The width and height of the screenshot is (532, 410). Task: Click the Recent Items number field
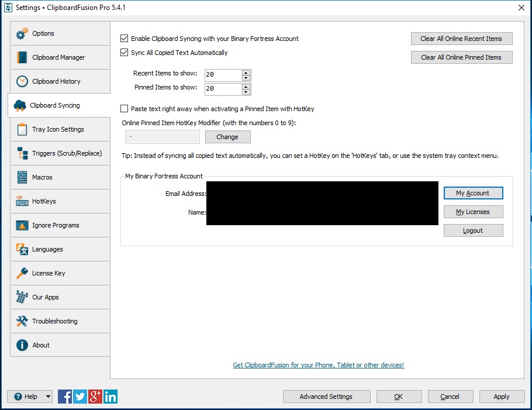(222, 75)
